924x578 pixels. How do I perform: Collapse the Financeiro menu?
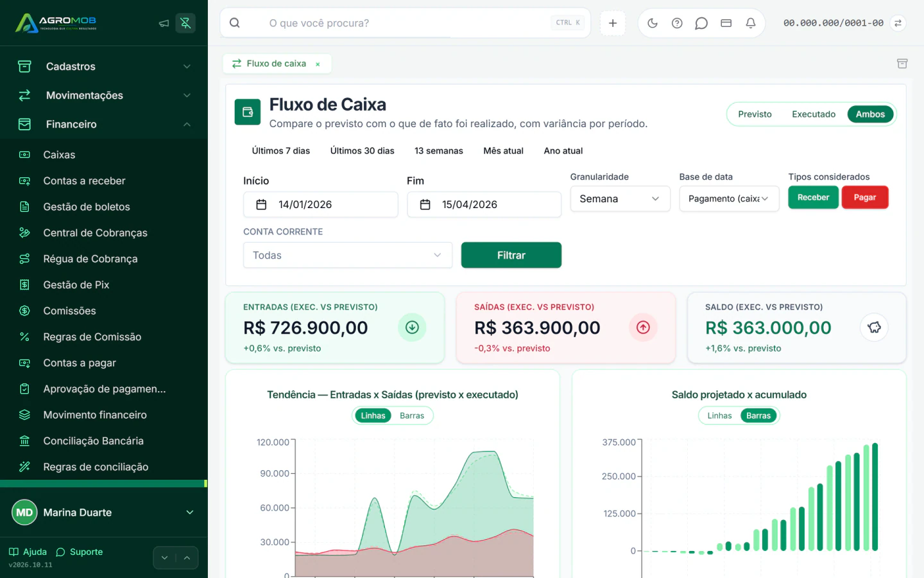coord(104,125)
